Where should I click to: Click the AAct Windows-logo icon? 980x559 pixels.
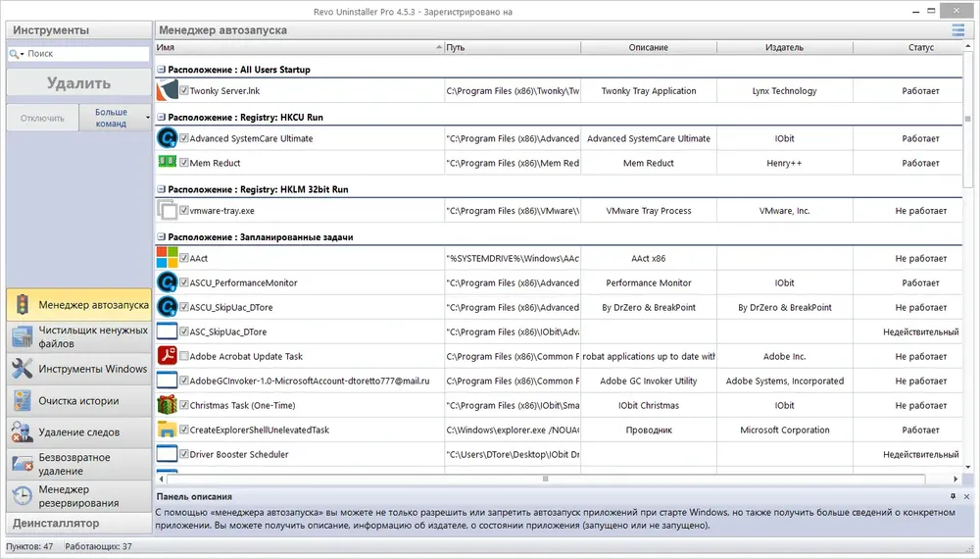[167, 258]
